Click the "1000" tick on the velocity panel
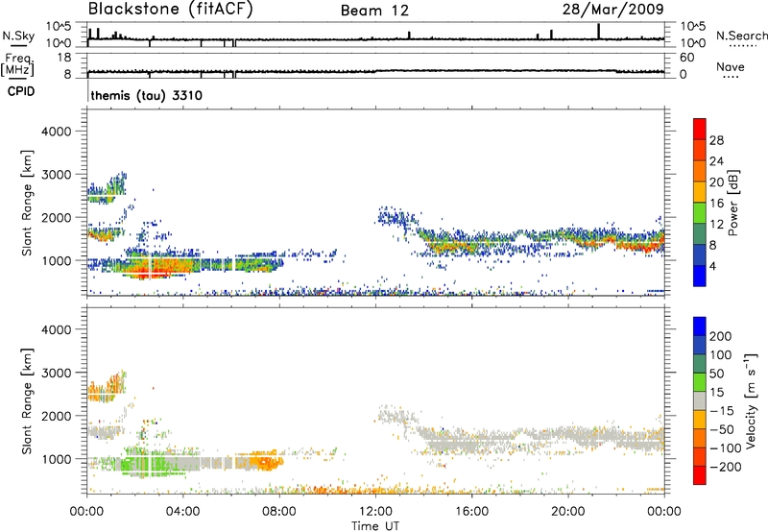Screen dimensions: 768x532 tap(57, 459)
